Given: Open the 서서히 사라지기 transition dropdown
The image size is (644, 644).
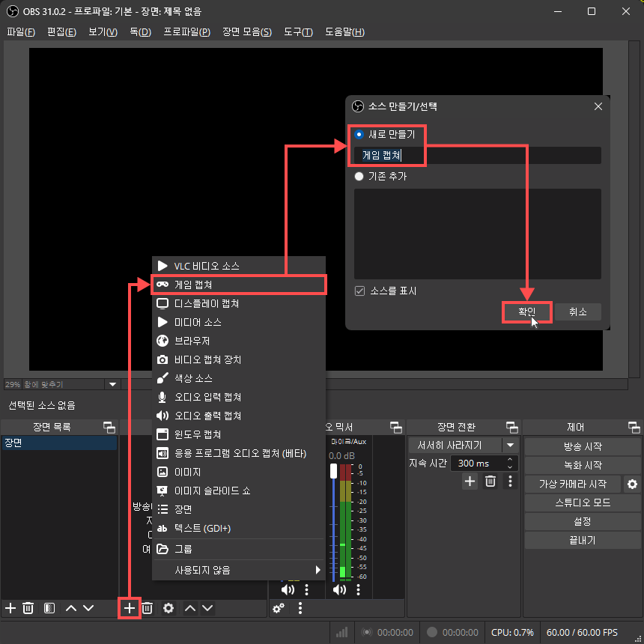Looking at the screenshot, I should (x=510, y=446).
